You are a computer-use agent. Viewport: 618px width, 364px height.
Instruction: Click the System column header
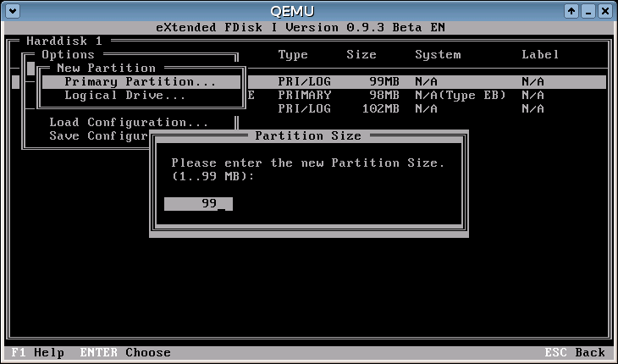point(438,55)
